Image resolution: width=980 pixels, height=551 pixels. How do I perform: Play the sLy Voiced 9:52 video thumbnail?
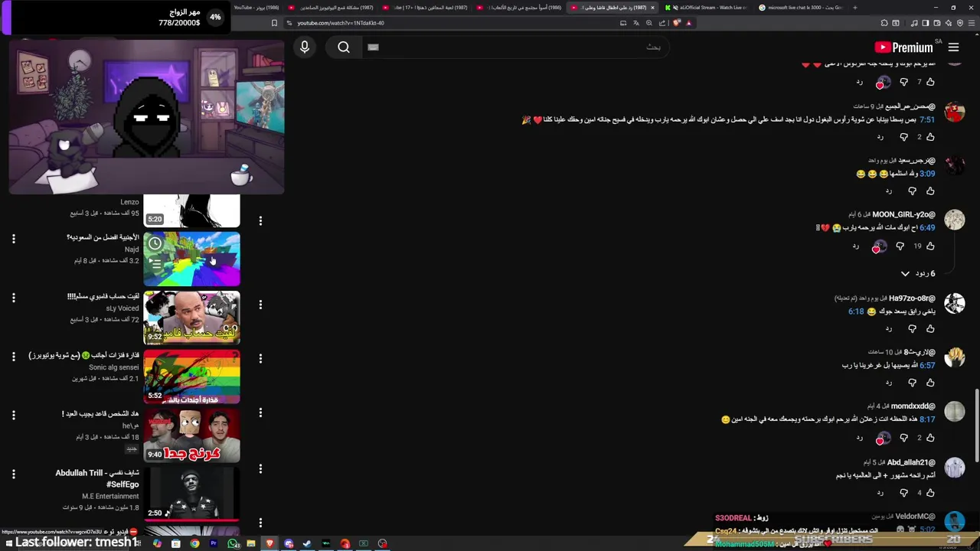pyautogui.click(x=192, y=318)
